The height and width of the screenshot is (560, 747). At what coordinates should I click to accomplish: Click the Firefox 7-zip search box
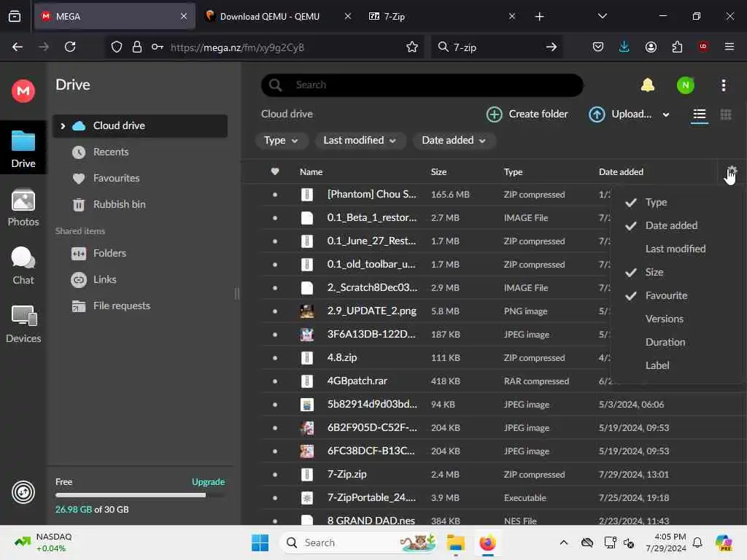click(496, 47)
